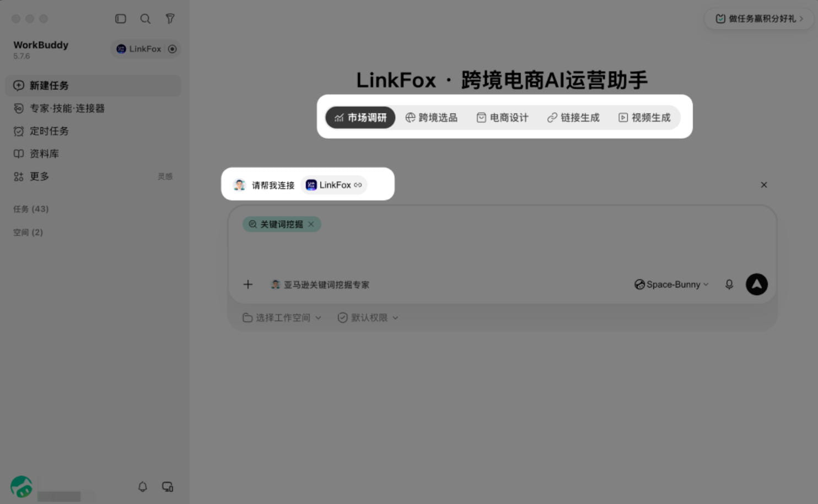The width and height of the screenshot is (818, 504).
Task: Click the 灵感 label
Action: [x=165, y=177]
